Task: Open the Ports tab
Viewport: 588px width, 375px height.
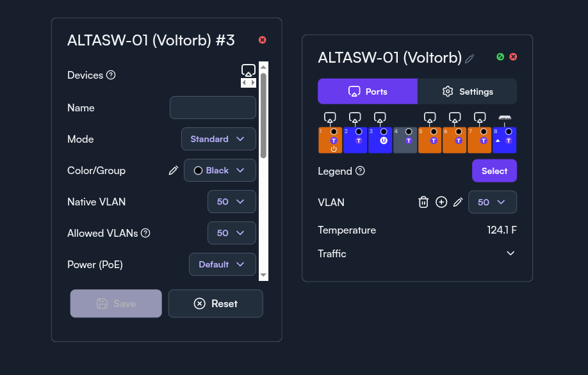Action: pos(368,92)
